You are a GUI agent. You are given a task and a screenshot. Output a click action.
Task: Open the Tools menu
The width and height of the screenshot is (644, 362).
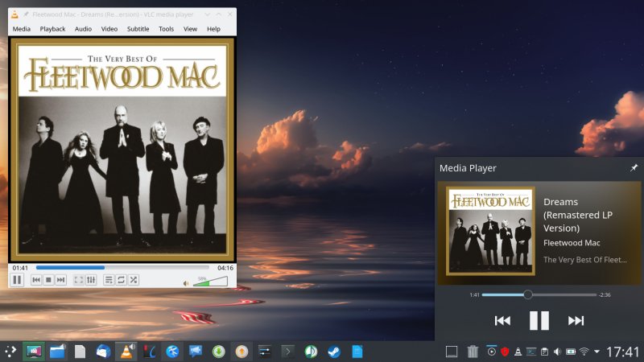166,29
